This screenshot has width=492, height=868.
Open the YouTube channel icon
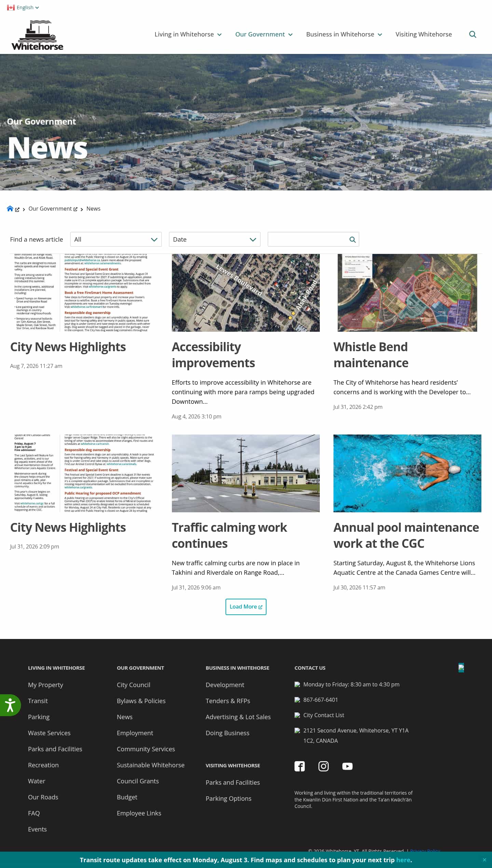click(347, 766)
